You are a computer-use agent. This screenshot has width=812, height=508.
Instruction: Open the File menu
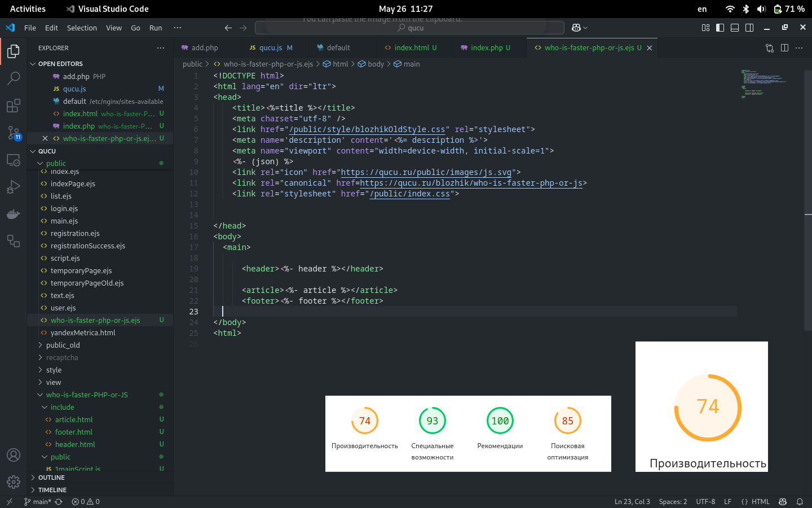30,28
